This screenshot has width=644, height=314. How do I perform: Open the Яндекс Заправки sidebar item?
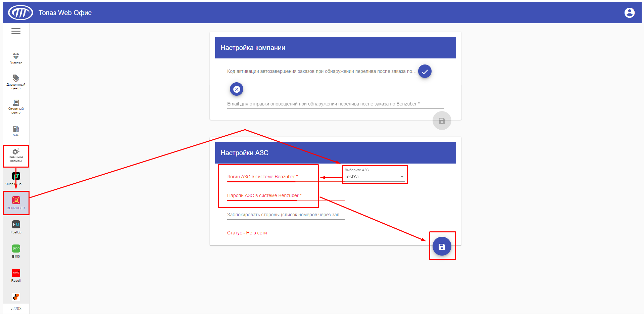tap(16, 179)
